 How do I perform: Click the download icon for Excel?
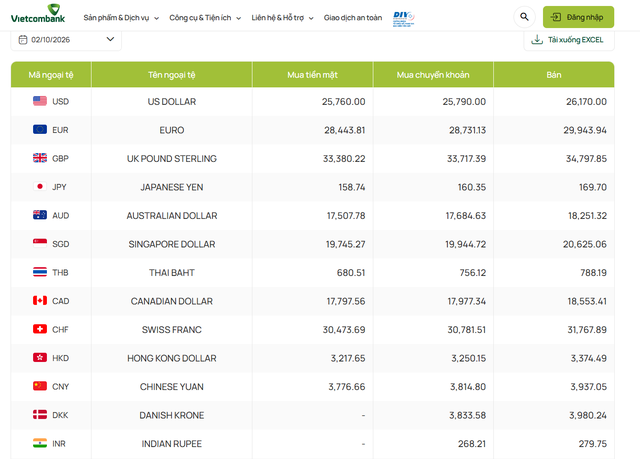[x=537, y=40]
